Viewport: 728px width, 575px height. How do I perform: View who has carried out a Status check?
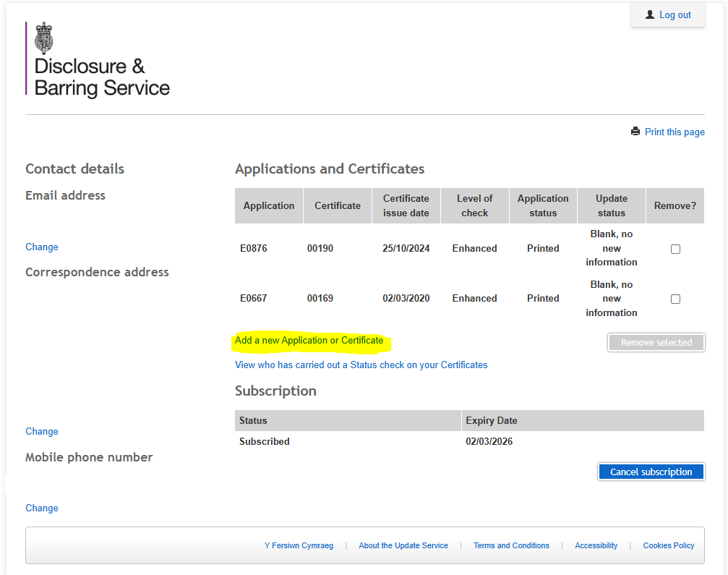pyautogui.click(x=361, y=365)
